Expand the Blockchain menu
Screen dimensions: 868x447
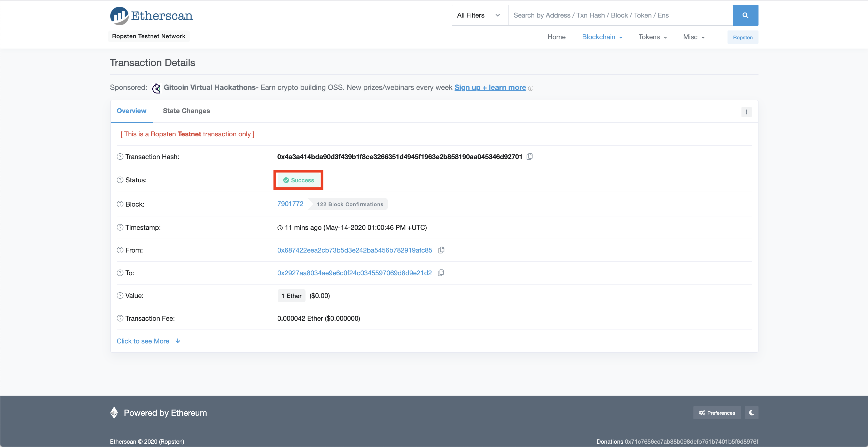(x=602, y=37)
